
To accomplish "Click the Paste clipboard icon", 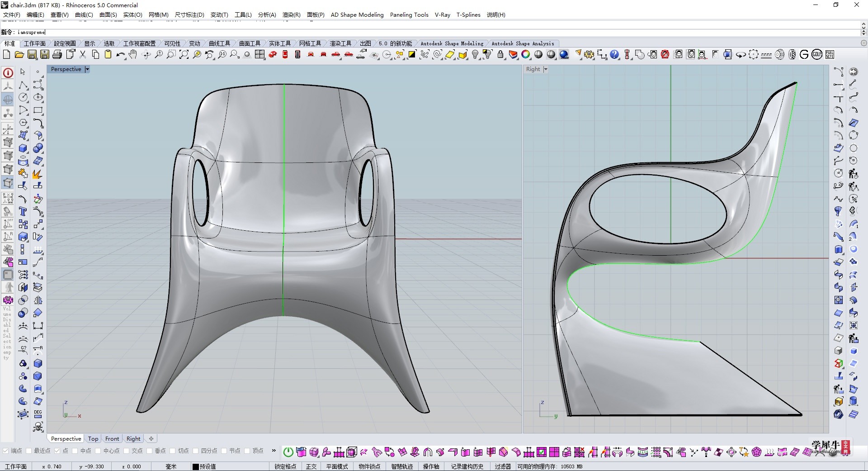I will [x=108, y=55].
